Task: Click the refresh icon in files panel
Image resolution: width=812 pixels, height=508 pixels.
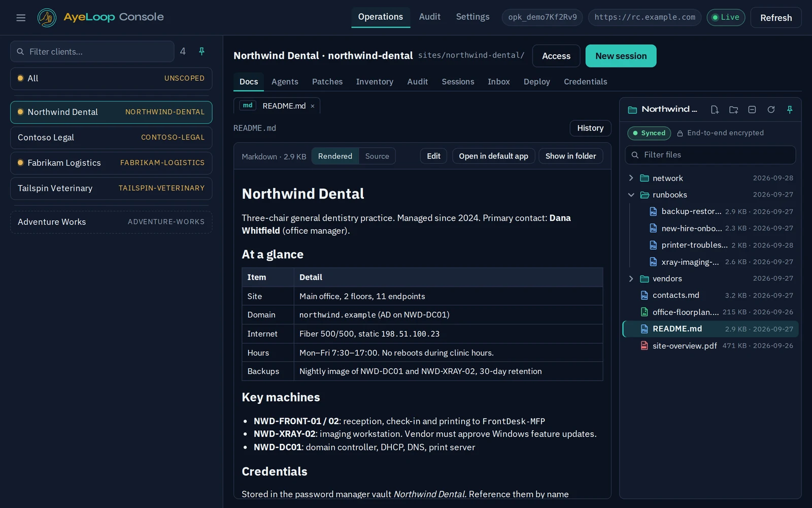Action: coord(771,110)
